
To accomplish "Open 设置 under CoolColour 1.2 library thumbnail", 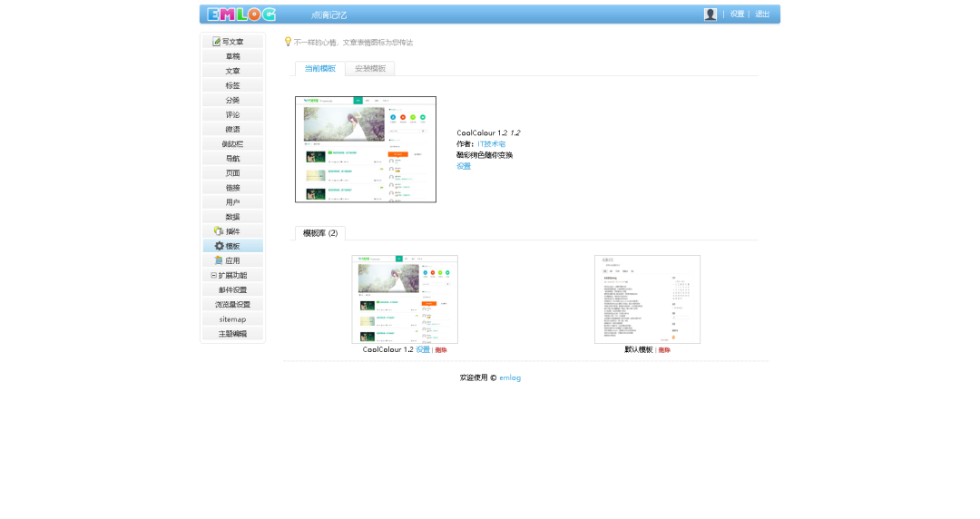I will [422, 349].
